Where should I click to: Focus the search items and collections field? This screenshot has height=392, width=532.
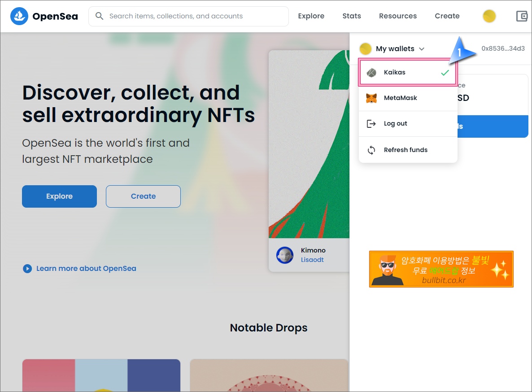189,16
